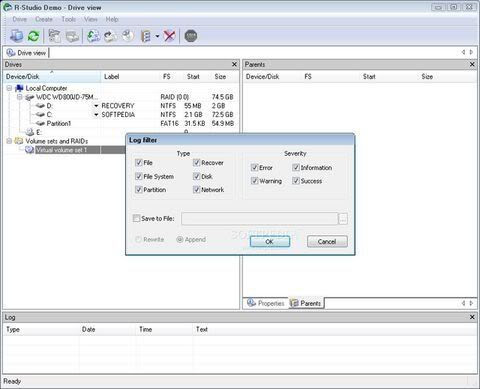This screenshot has height=389, width=480.
Task: Uncheck the Partition checkbox
Action: pos(139,189)
